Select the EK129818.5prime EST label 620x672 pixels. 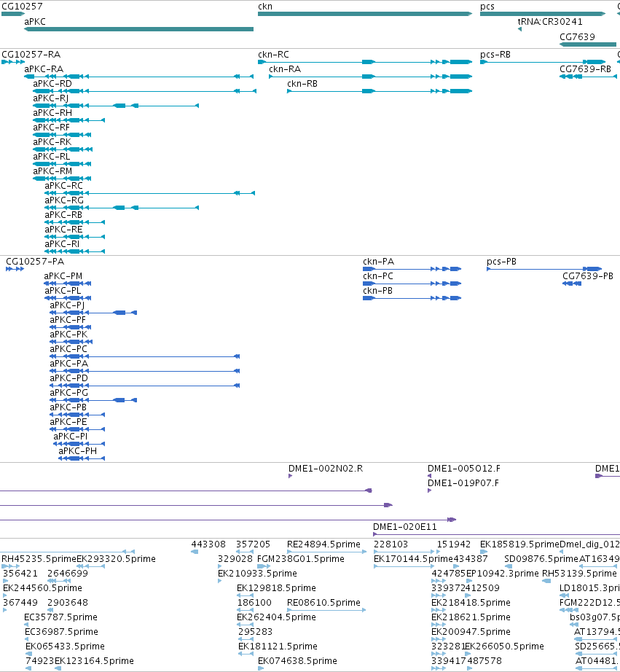[x=276, y=588]
